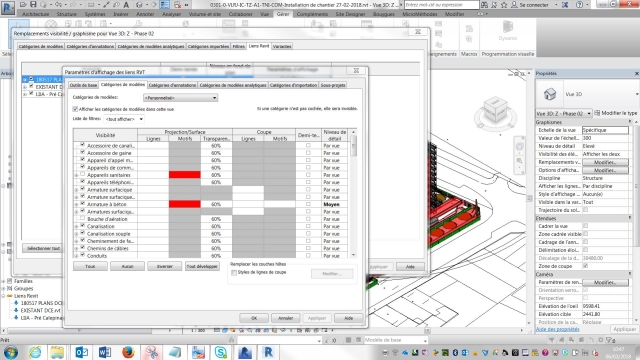Click 'Tout développer' button
The image size is (640, 360).
pos(202,267)
